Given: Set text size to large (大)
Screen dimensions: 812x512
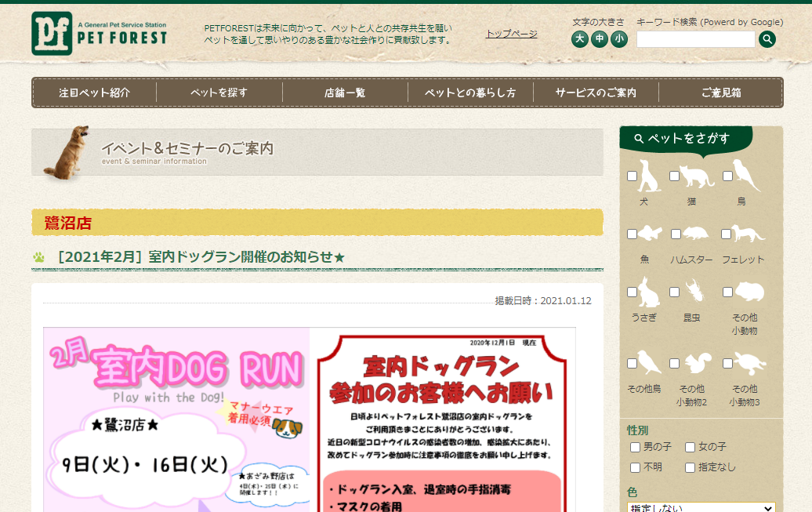Looking at the screenshot, I should 579,39.
